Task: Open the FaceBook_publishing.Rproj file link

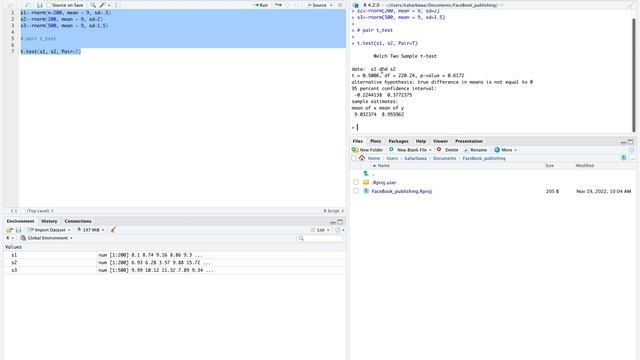Action: (x=402, y=191)
